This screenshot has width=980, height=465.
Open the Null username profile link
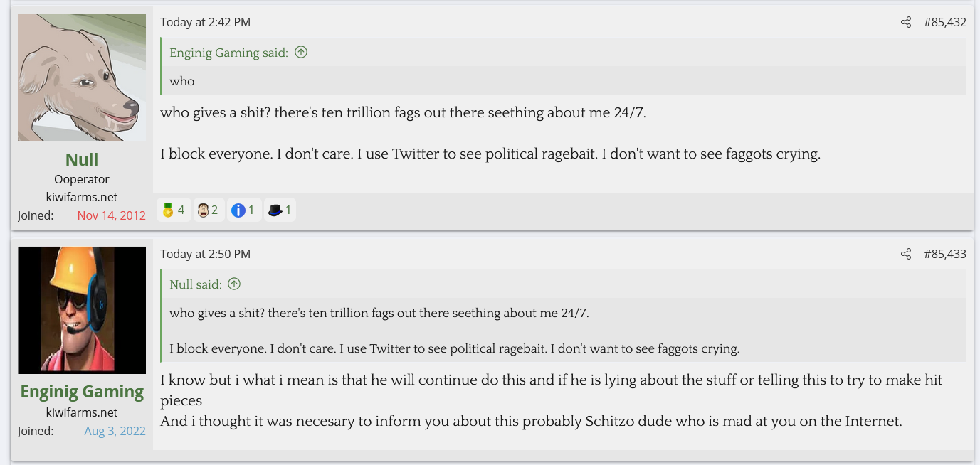pyautogui.click(x=82, y=159)
